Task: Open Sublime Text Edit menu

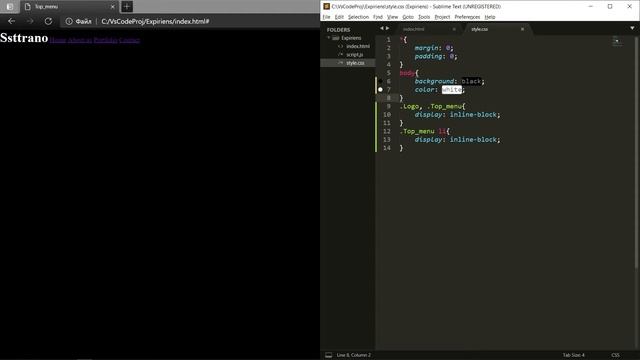Action: click(339, 17)
